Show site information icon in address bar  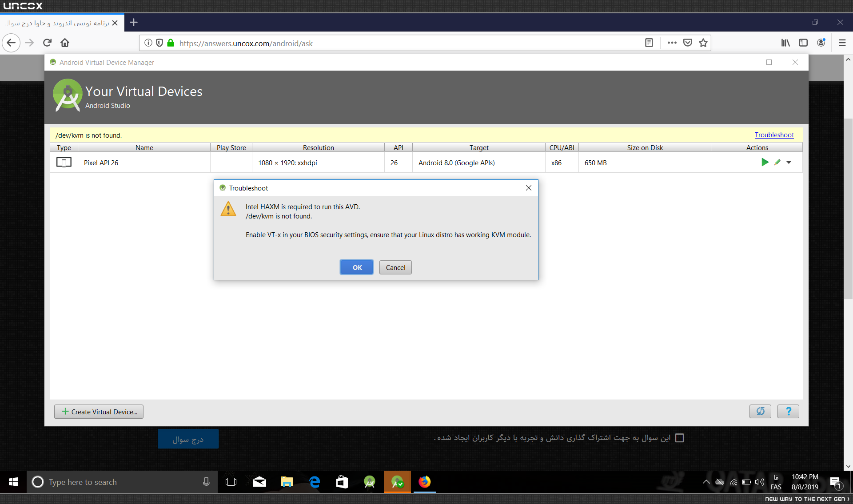[x=148, y=43]
